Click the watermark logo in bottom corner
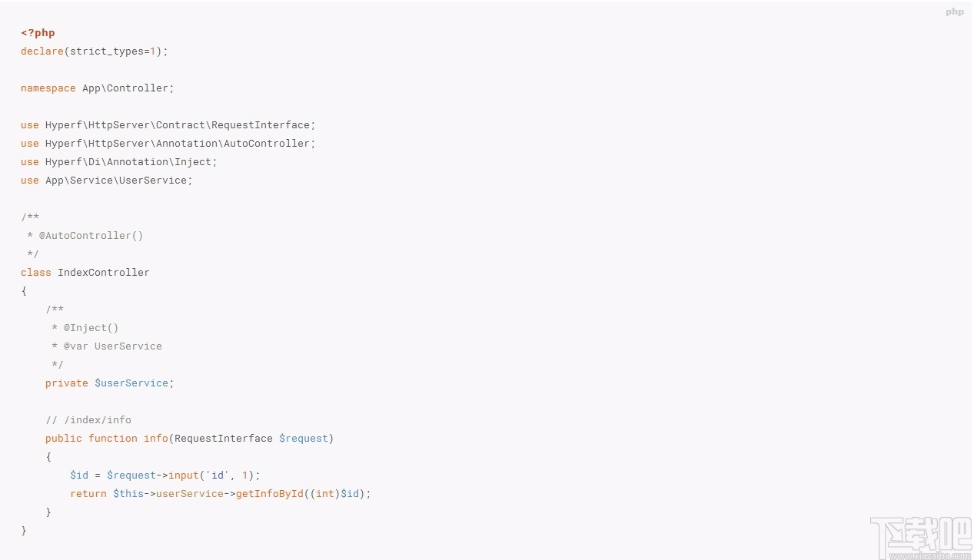This screenshot has height=560, width=974. click(x=920, y=536)
